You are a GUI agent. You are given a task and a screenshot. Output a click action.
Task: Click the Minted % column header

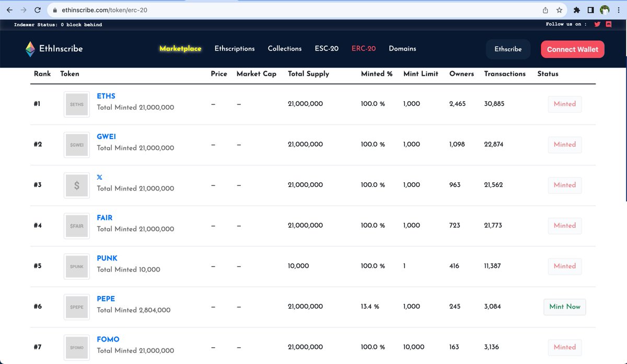coord(377,74)
